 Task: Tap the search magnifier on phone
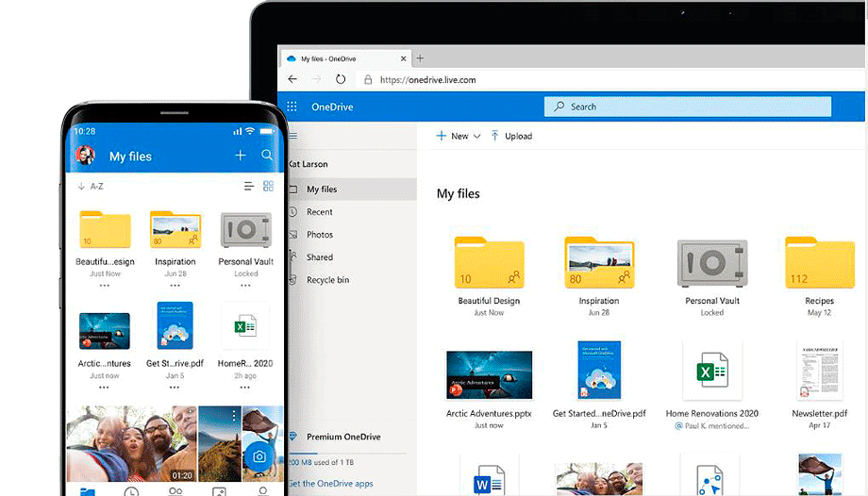point(267,155)
